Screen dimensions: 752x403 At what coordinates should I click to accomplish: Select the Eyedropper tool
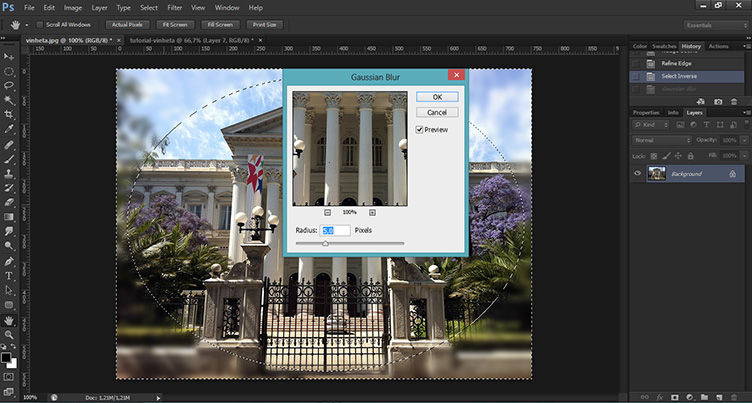(9, 129)
